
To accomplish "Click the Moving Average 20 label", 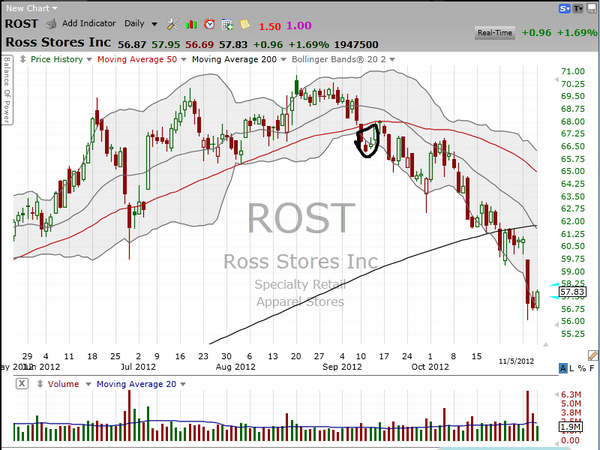I will coord(136,384).
